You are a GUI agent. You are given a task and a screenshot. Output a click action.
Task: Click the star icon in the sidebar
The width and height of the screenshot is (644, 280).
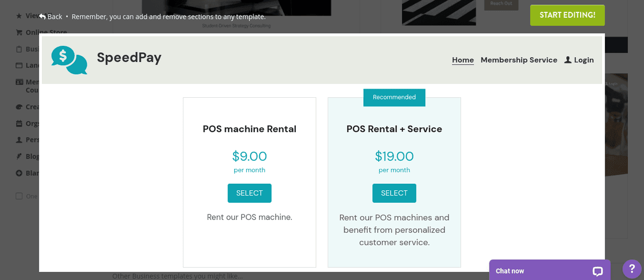point(19,16)
